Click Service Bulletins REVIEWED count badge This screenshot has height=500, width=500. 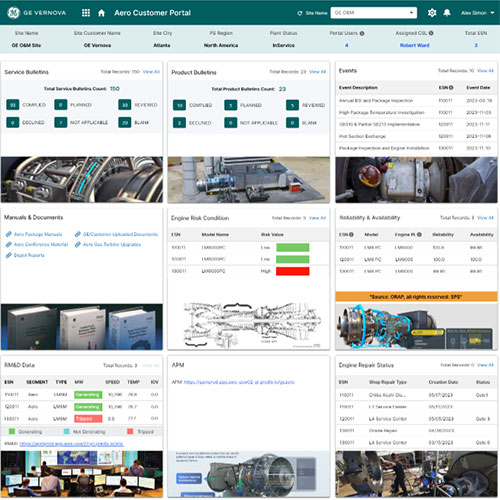click(x=125, y=105)
